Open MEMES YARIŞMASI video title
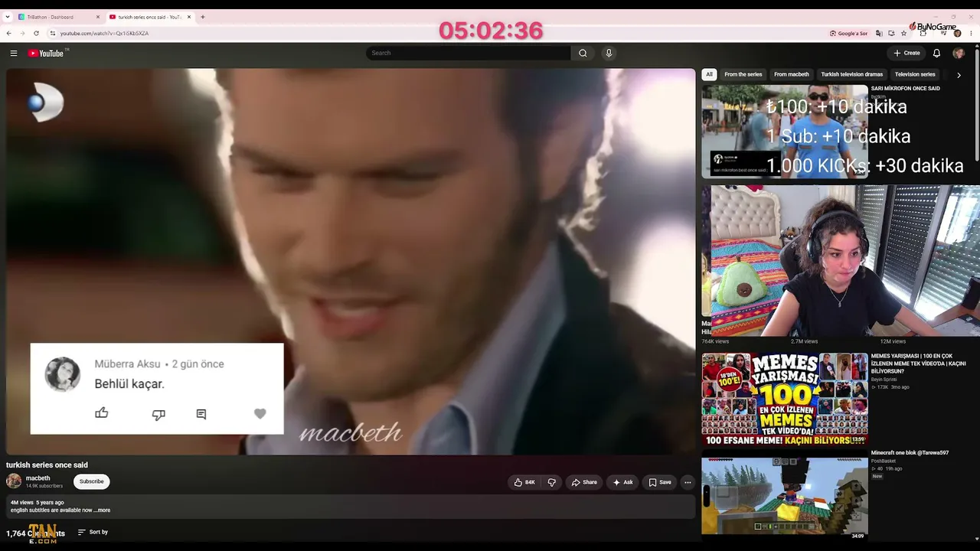The image size is (980, 551). pos(918,364)
